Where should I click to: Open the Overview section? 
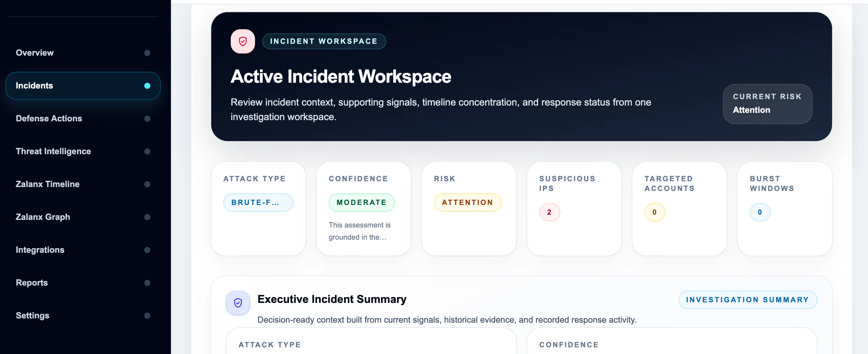point(83,53)
